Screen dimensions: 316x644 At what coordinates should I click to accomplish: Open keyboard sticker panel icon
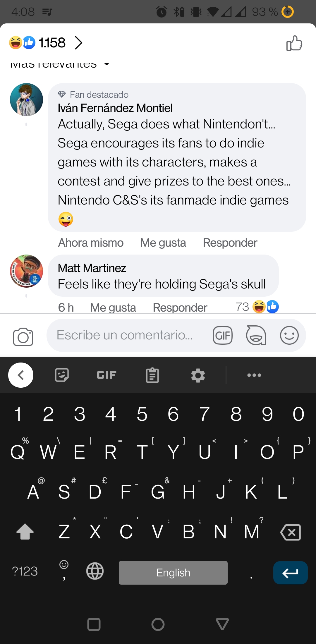click(62, 375)
